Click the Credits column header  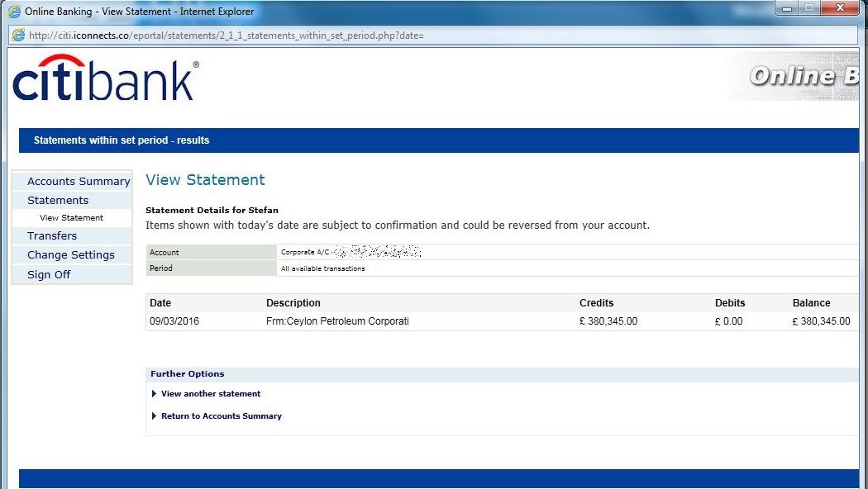click(596, 303)
